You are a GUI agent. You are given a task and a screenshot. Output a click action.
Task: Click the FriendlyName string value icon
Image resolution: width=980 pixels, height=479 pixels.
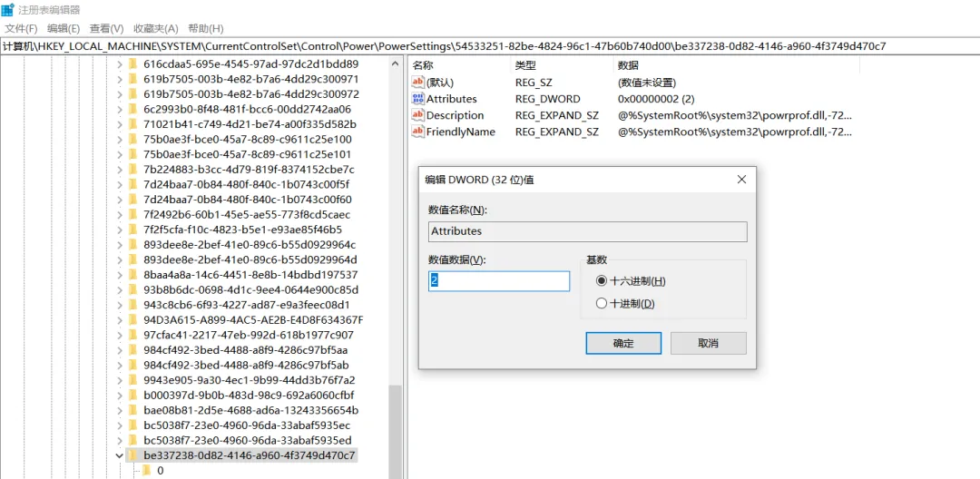tap(417, 132)
